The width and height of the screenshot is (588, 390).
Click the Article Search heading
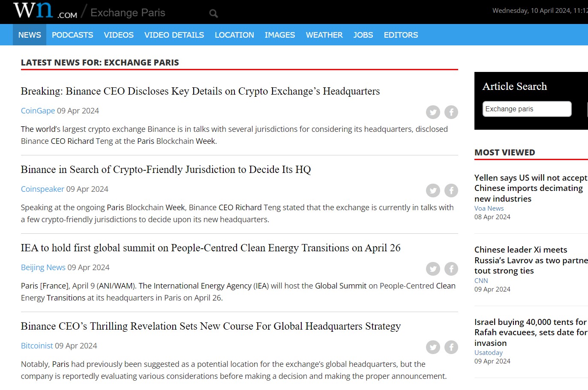tap(515, 86)
